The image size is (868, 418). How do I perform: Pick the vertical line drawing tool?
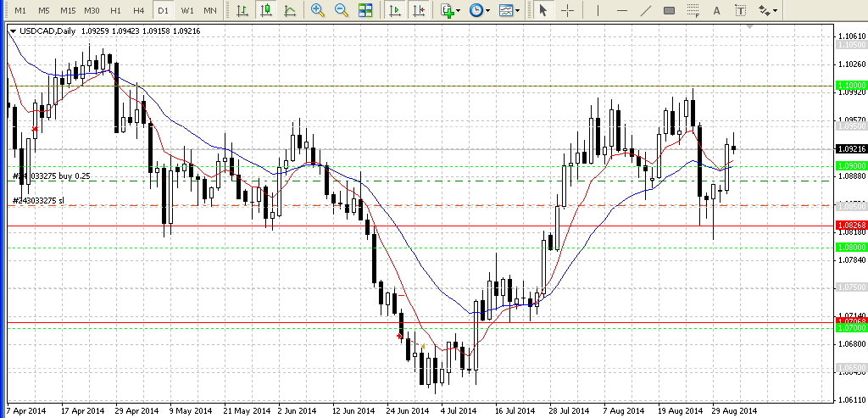(598, 10)
